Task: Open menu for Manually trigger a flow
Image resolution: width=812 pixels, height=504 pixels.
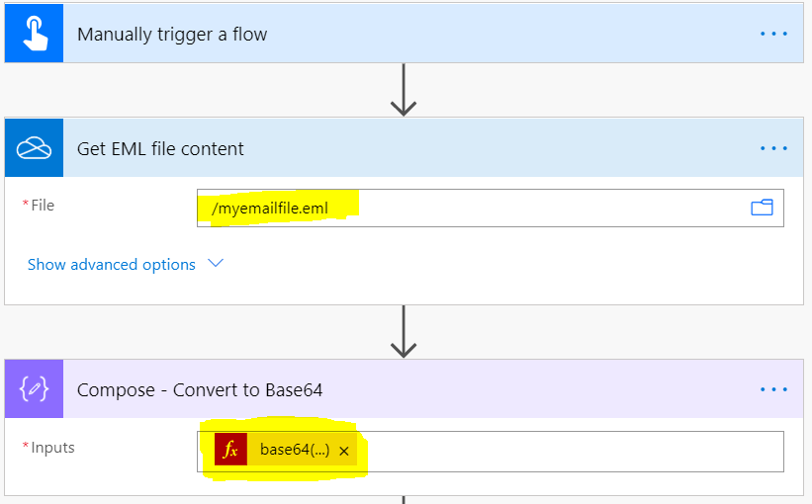Action: click(x=773, y=34)
